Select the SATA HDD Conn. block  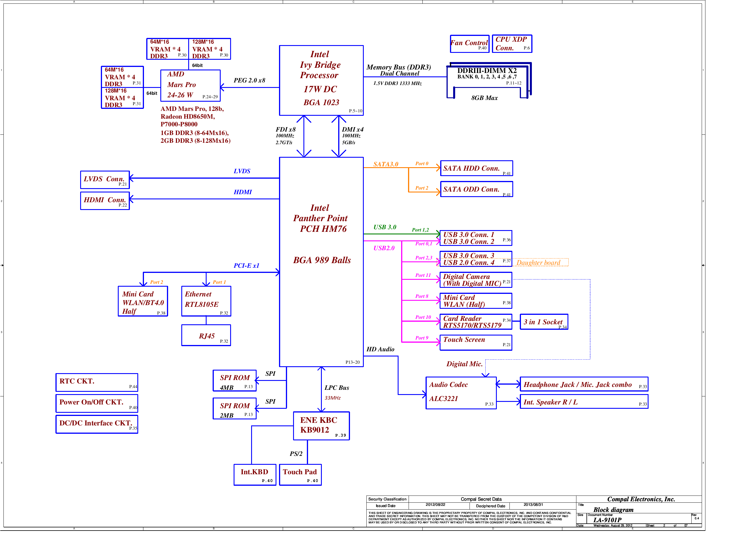[x=476, y=168]
